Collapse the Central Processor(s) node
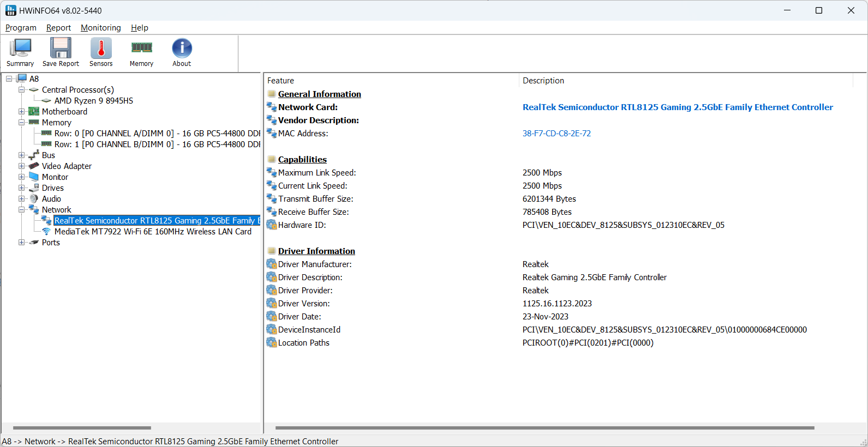The image size is (868, 447). (22, 90)
